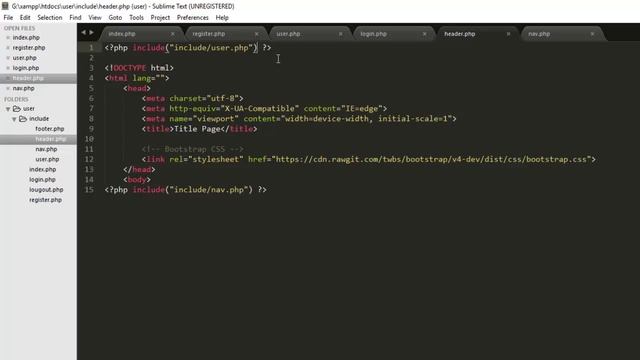Select the include folder in sidebar
The height and width of the screenshot is (360, 640).
click(39, 119)
